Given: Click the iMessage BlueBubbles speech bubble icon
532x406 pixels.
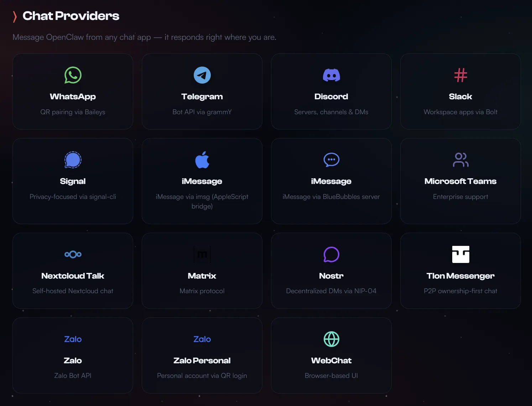Looking at the screenshot, I should click(331, 160).
